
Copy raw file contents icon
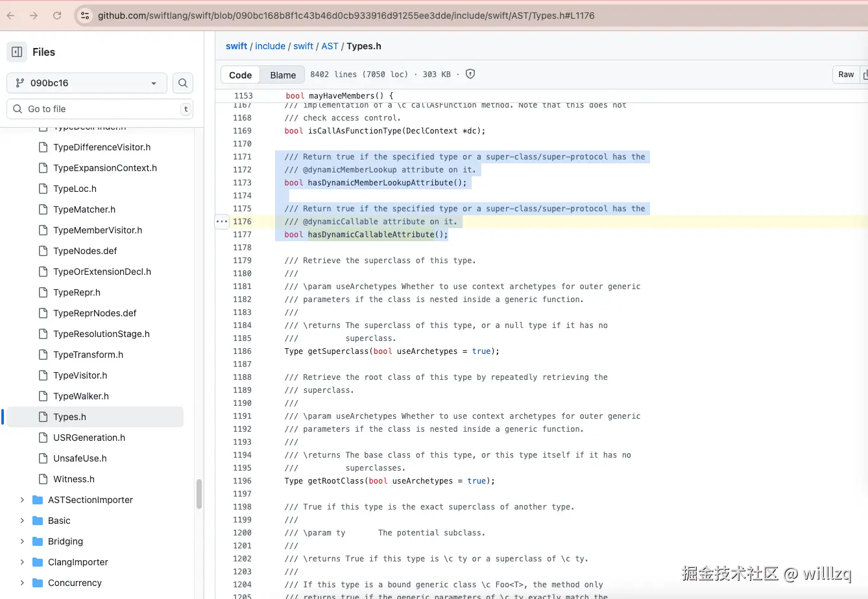[864, 75]
